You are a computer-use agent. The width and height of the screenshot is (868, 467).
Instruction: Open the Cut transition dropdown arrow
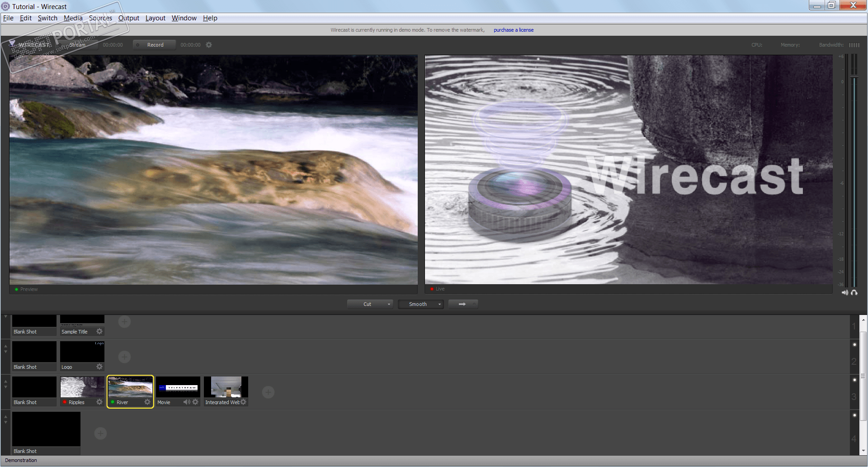click(389, 304)
